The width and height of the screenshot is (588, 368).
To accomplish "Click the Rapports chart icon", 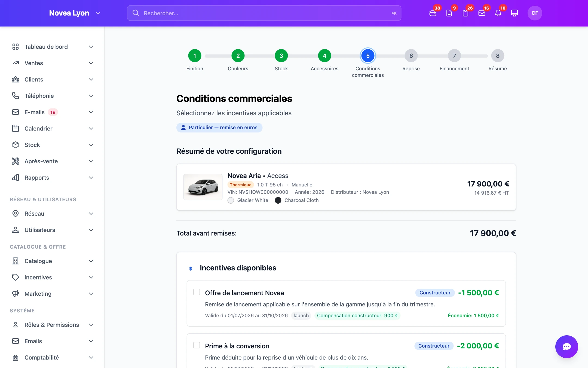I will click(x=16, y=177).
